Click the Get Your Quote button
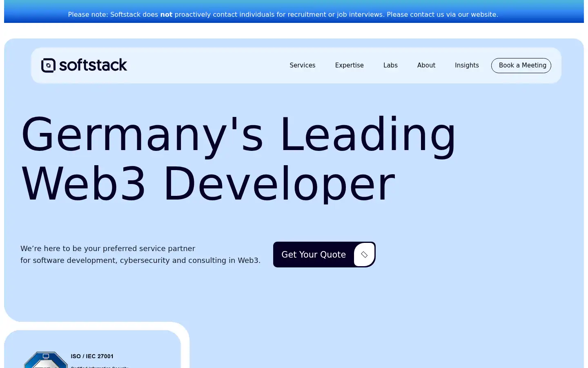The height and width of the screenshot is (368, 588). click(324, 255)
